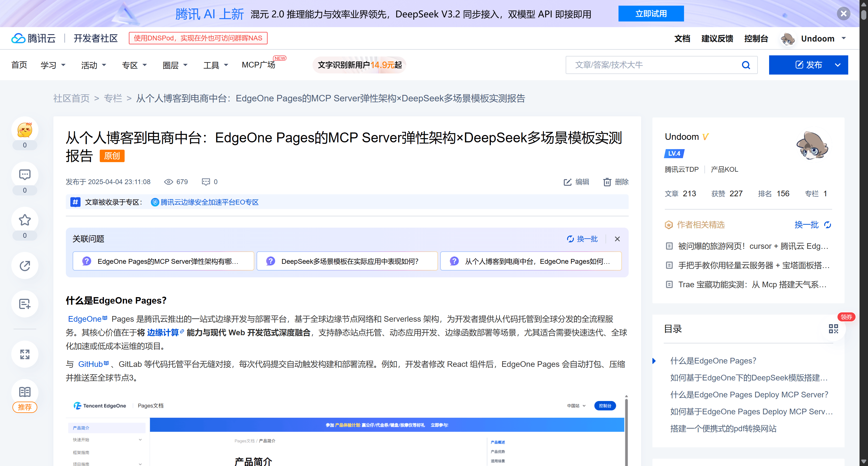Open the MCP广场 menu item
Viewport: 868px width, 466px height.
259,65
